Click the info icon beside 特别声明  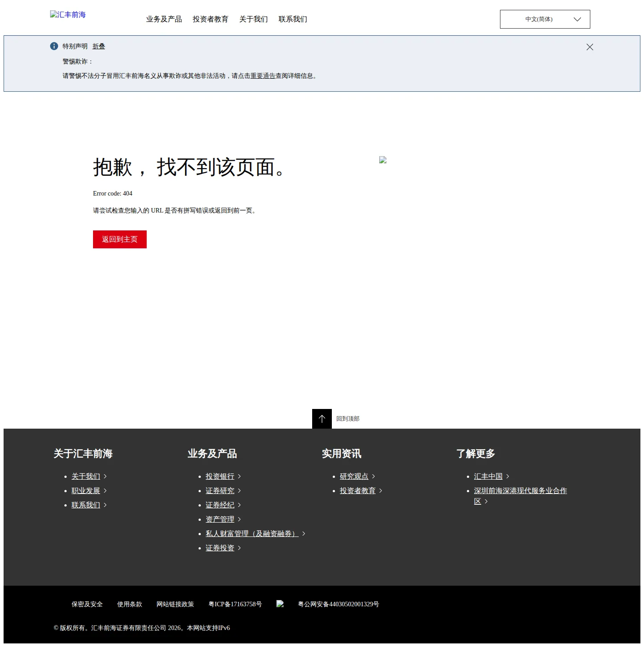point(54,46)
